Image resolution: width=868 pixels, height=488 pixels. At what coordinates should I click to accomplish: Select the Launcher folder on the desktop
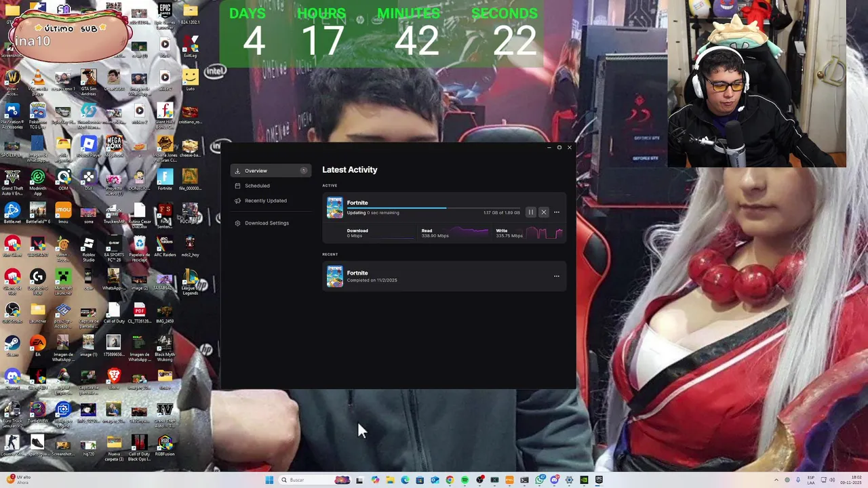pyautogui.click(x=38, y=312)
